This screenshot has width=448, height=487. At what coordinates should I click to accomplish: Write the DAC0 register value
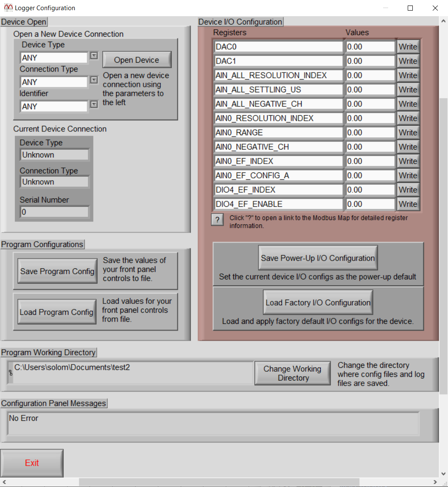tap(408, 47)
